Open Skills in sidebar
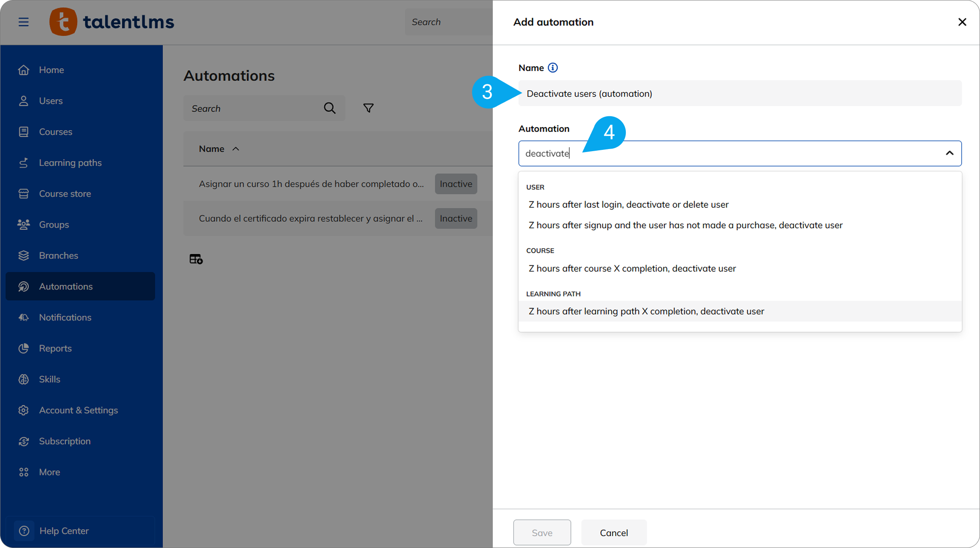980x548 pixels. pos(80,379)
